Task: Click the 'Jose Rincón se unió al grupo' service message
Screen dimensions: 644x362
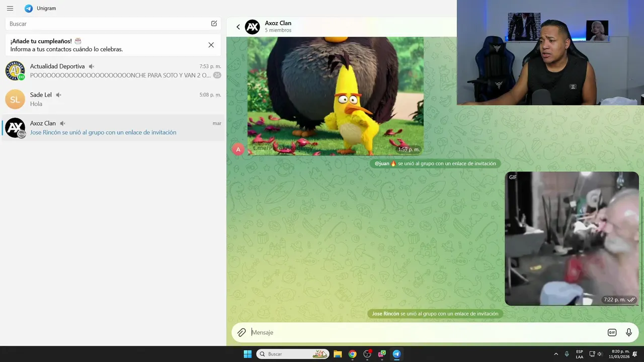Action: click(435, 314)
